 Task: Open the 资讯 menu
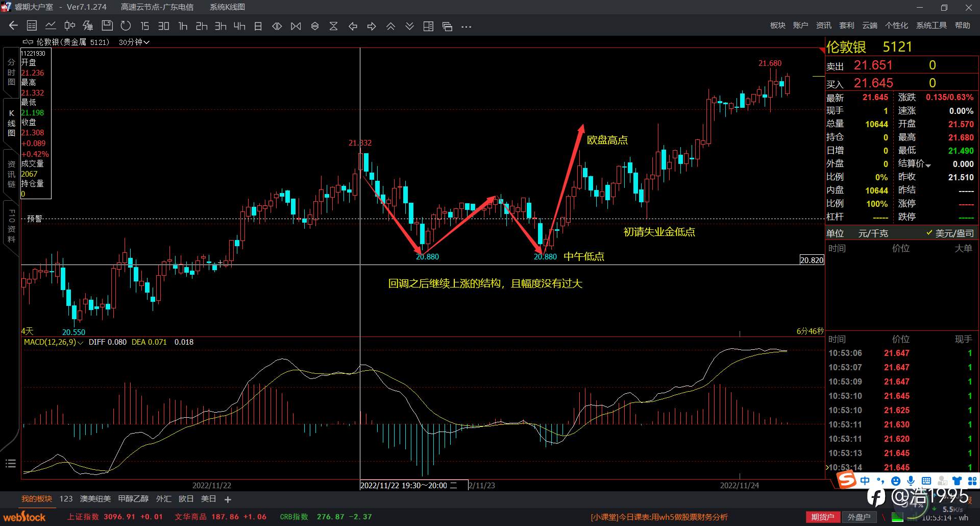[824, 26]
